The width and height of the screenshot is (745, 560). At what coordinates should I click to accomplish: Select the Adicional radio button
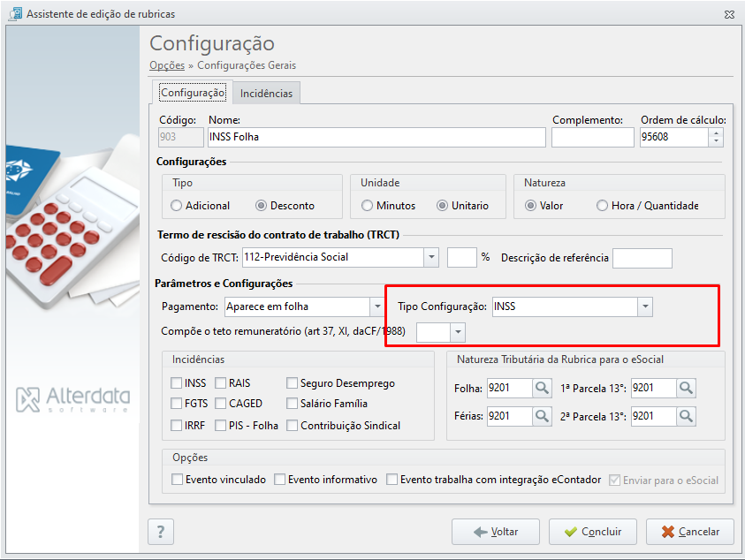(176, 206)
